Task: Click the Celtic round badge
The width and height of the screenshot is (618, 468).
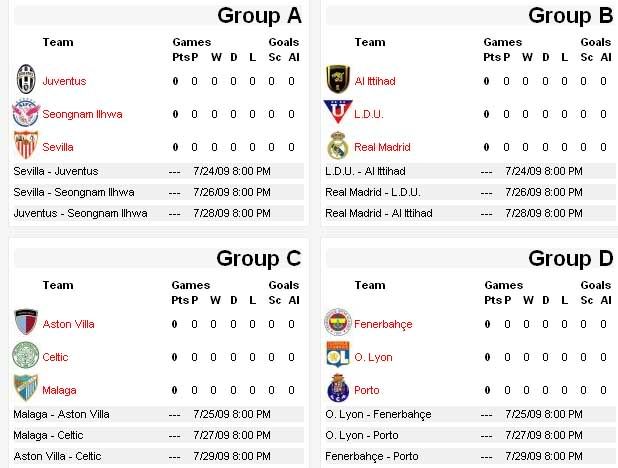Action: point(26,355)
